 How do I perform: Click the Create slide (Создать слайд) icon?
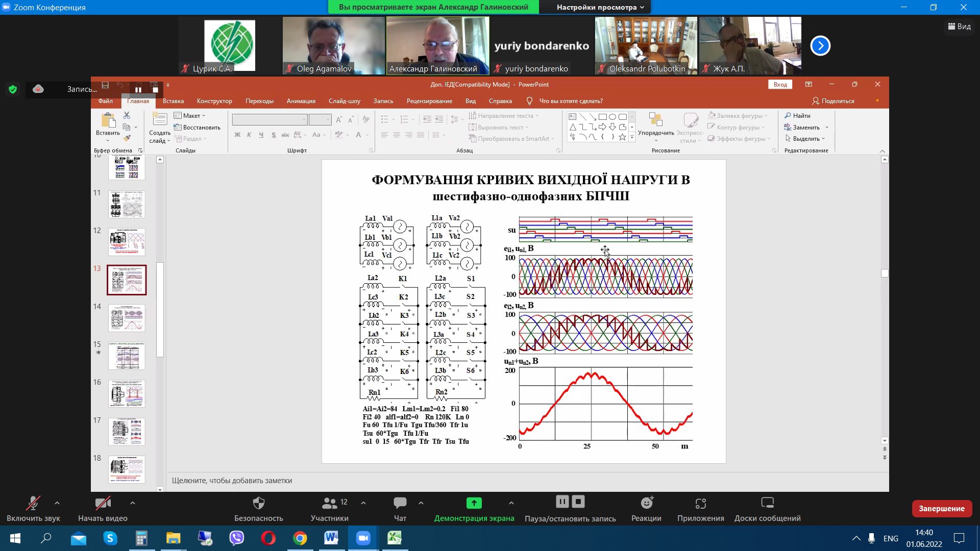[x=160, y=119]
